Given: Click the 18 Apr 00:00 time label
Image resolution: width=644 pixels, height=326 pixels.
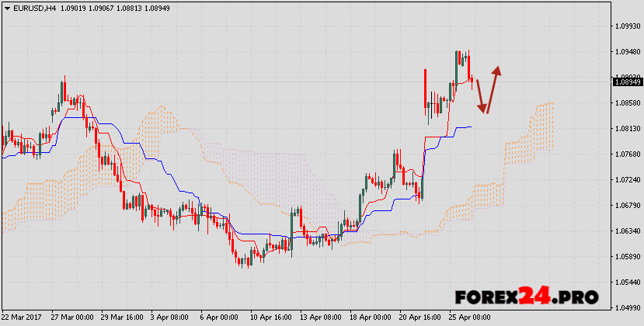Looking at the screenshot, I should (x=371, y=318).
